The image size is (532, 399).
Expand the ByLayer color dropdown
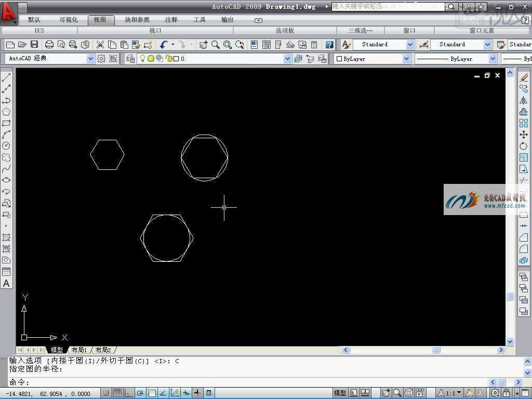[x=406, y=59]
